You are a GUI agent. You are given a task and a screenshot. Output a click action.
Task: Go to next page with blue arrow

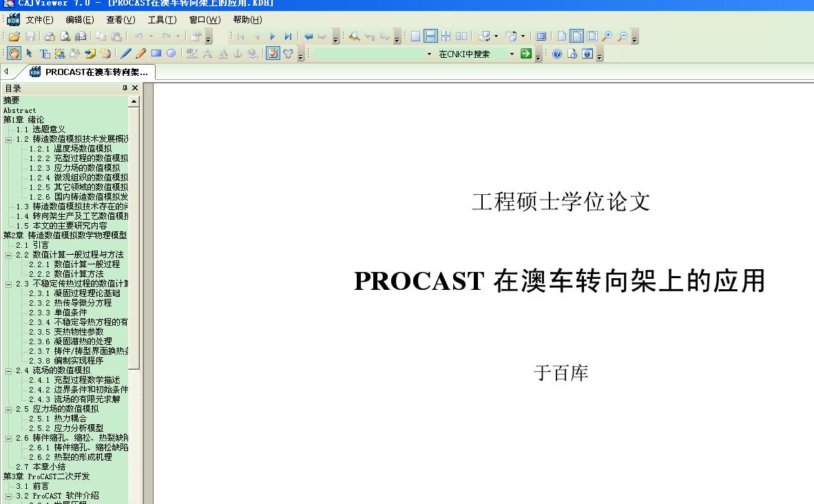273,36
